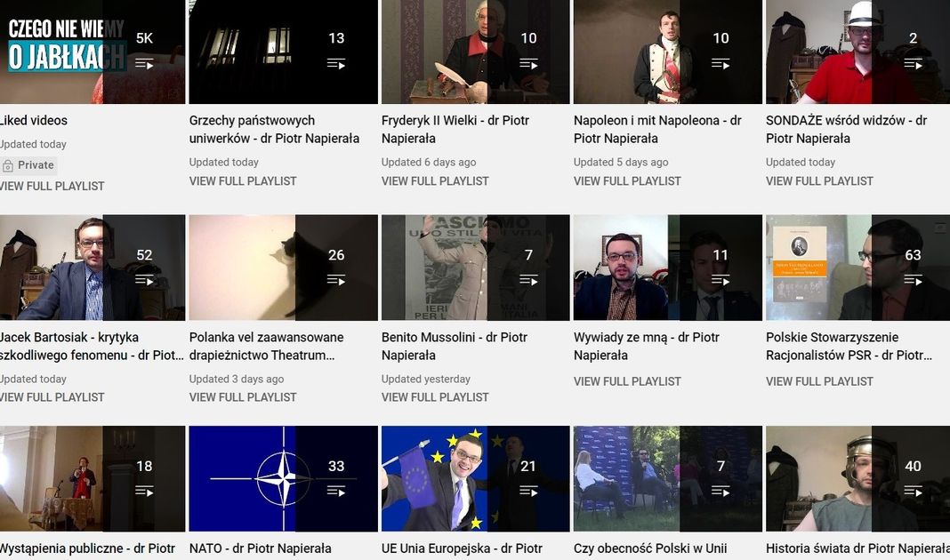Click playlist icon on Fryderyk II Wielki thumbnail
Viewport: 950px width, 560px height.
coord(528,64)
